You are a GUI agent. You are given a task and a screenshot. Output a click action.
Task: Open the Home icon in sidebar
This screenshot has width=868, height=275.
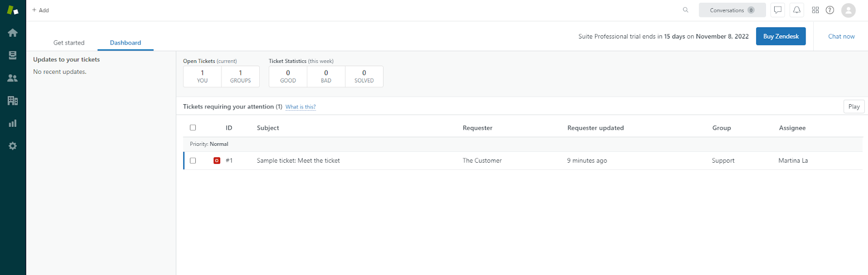coord(12,33)
